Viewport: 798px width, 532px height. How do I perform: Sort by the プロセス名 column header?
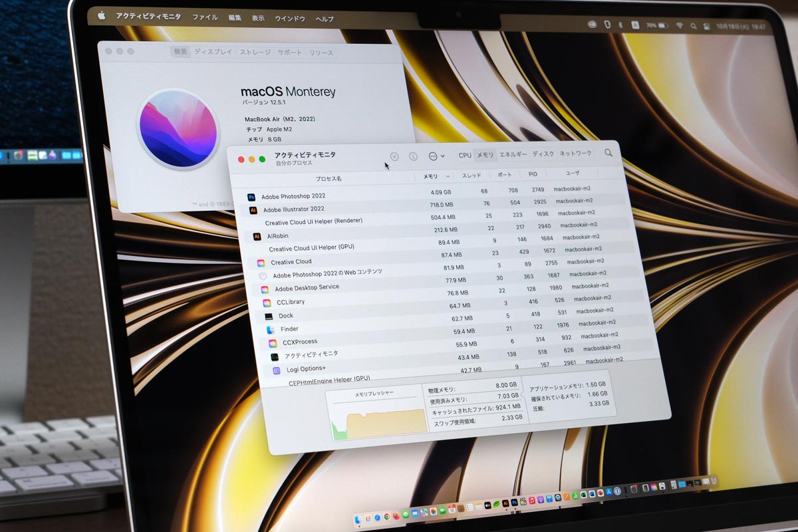(329, 179)
